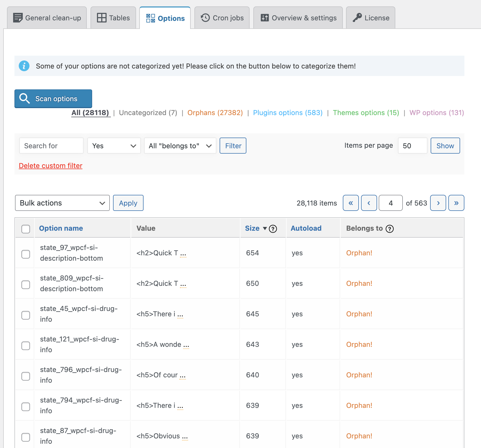This screenshot has width=481, height=448.
Task: Show Themes options (15)
Action: (x=366, y=113)
